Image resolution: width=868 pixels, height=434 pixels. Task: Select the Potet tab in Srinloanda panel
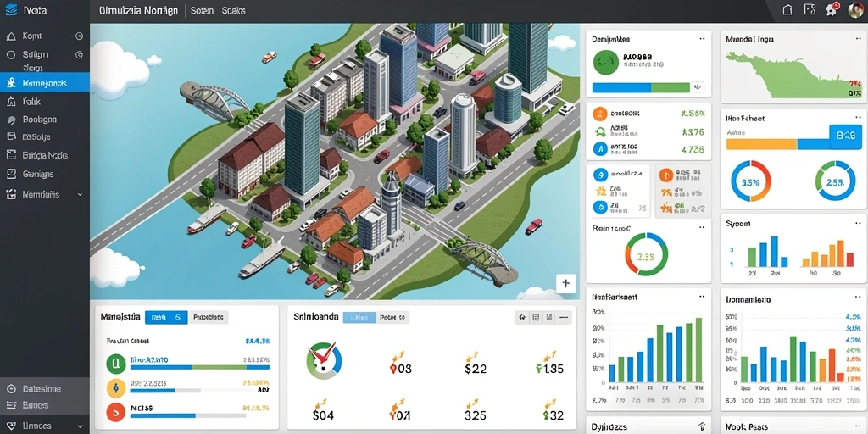pyautogui.click(x=393, y=318)
